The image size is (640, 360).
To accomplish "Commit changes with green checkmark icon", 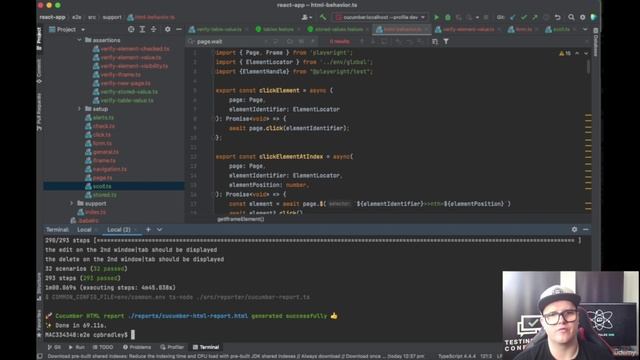I will coord(524,17).
